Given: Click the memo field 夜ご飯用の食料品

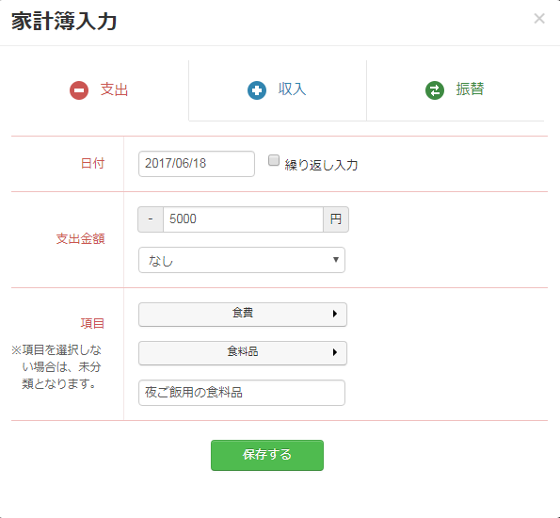Looking at the screenshot, I should (x=242, y=393).
